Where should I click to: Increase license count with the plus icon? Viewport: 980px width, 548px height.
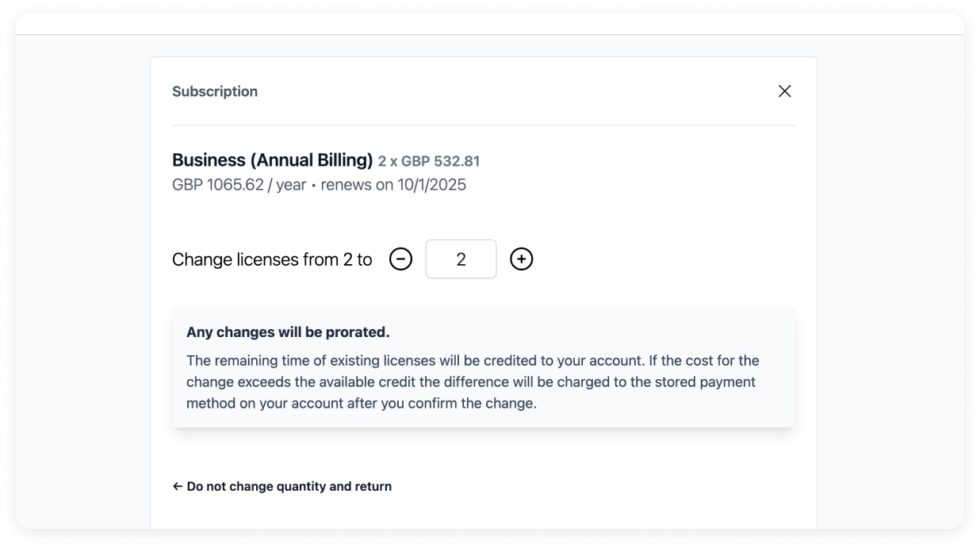[x=521, y=259]
